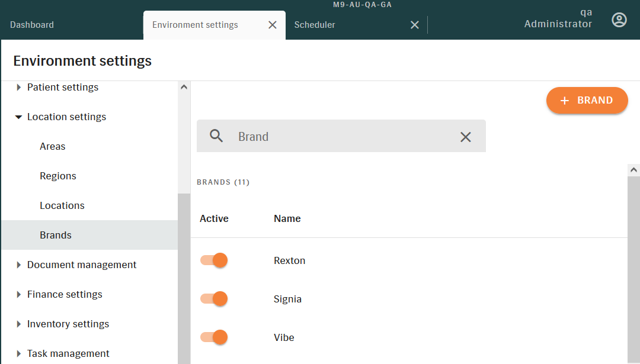Click the BRANDS (11) count label
640x364 pixels.
[x=223, y=182]
